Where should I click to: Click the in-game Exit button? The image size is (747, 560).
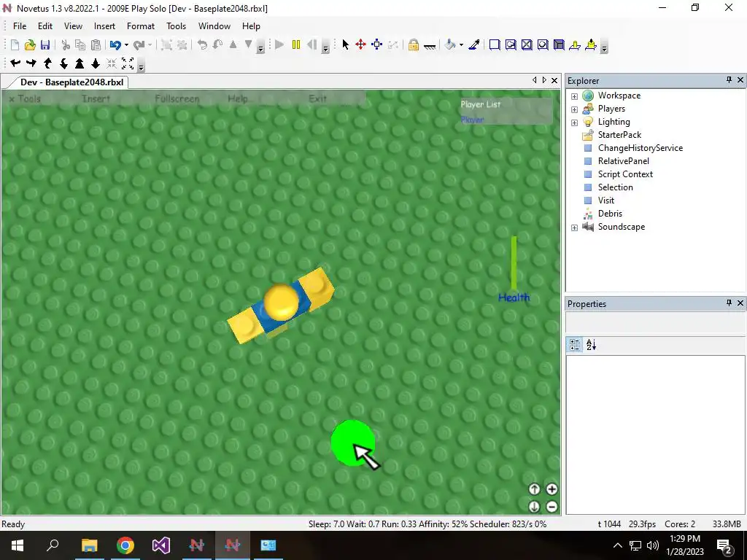click(x=317, y=98)
